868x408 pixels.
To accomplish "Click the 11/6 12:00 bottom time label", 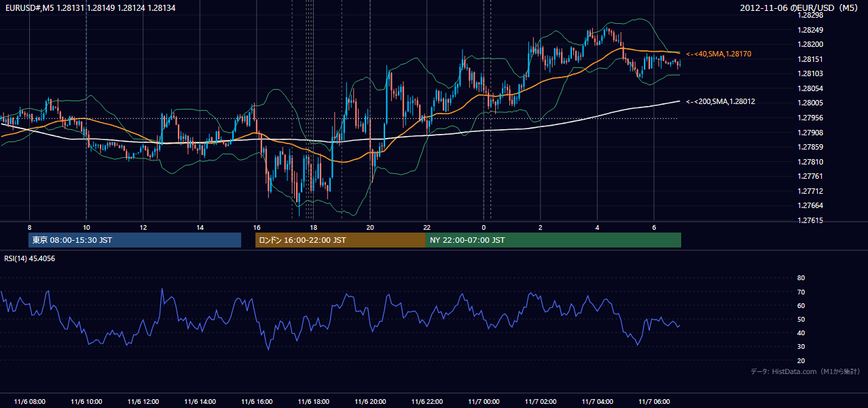I will [x=143, y=402].
